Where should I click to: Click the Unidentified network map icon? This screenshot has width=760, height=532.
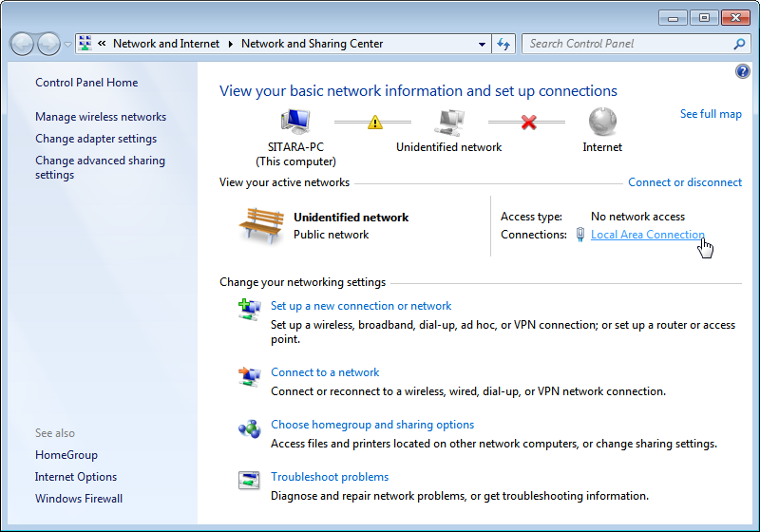[x=448, y=122]
